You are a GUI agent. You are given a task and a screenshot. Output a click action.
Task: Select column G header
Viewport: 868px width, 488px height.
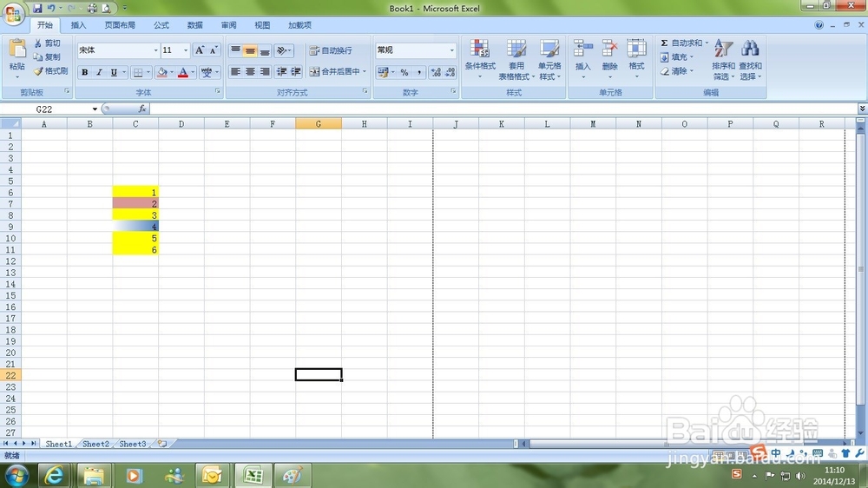click(x=319, y=124)
